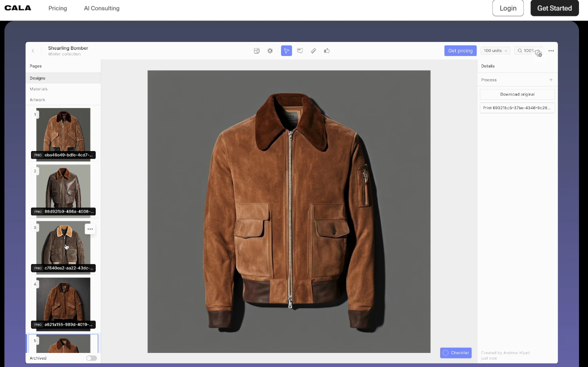The width and height of the screenshot is (588, 367).
Task: Switch to the Artwork page
Action: [38, 100]
